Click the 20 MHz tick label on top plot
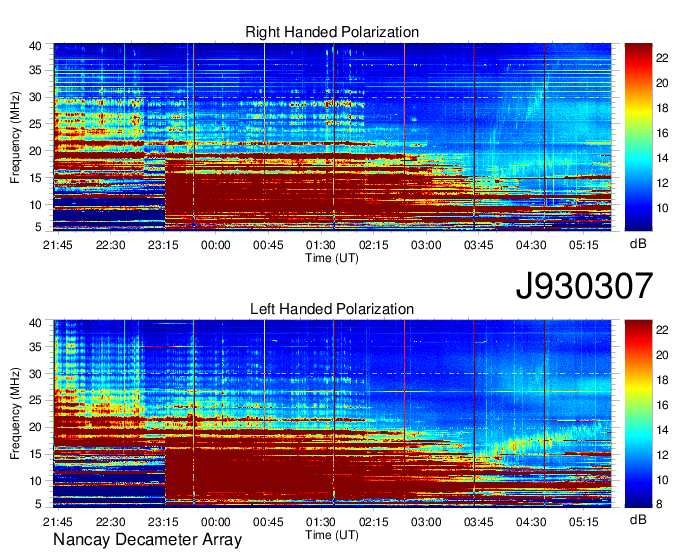680x552 pixels. (x=35, y=151)
